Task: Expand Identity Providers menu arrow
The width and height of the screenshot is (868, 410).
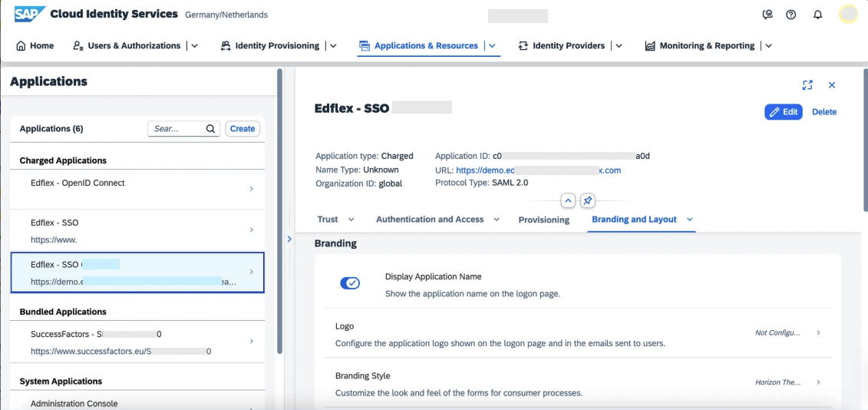Action: click(x=619, y=46)
